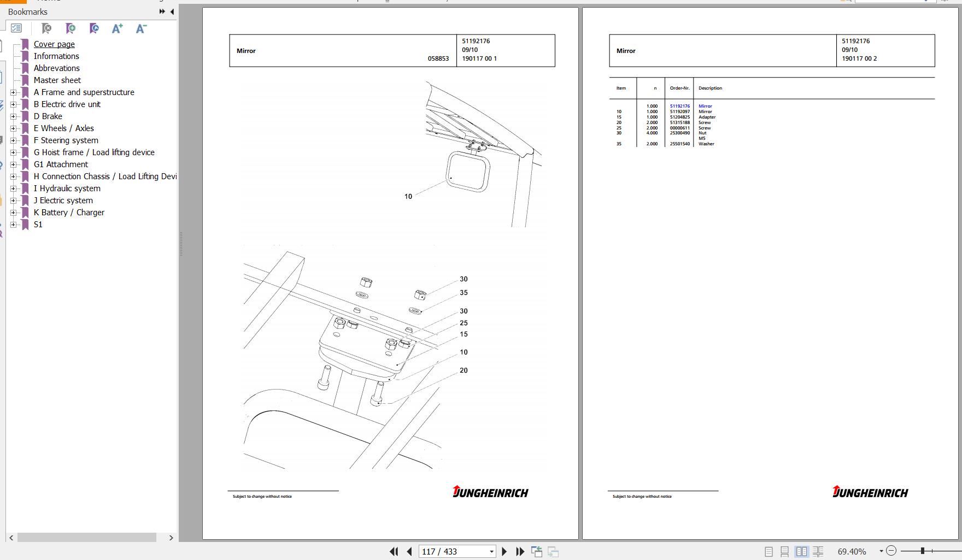Expand the A Frame and superstructure bookmark

[x=14, y=92]
